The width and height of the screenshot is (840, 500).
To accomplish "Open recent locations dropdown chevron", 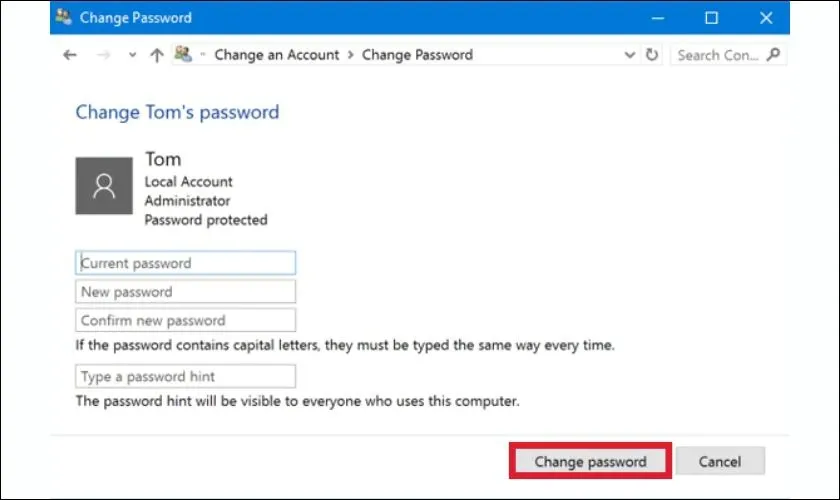I will pyautogui.click(x=132, y=56).
